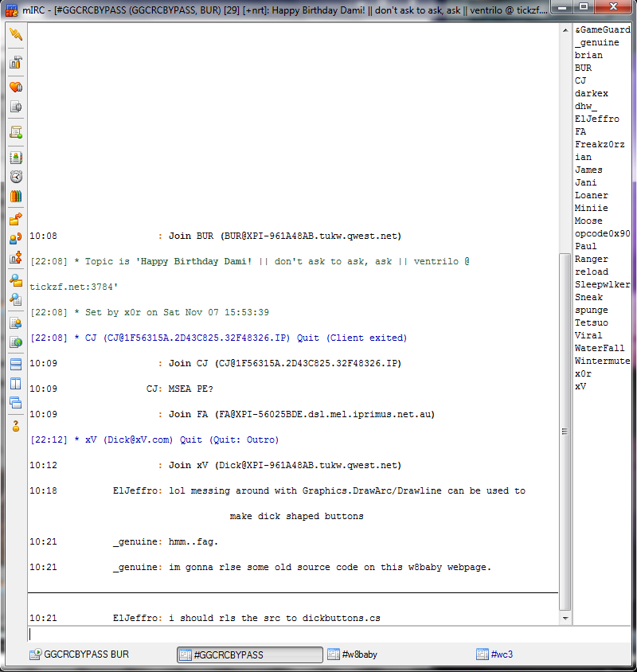Open the Colors crayons icon
Viewport: 637px width, 672px height.
(16, 197)
